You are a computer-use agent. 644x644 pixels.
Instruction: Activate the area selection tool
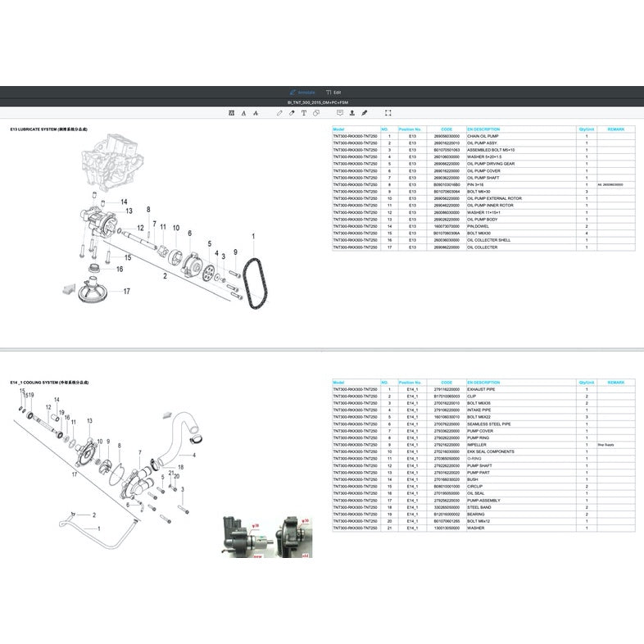(388, 113)
